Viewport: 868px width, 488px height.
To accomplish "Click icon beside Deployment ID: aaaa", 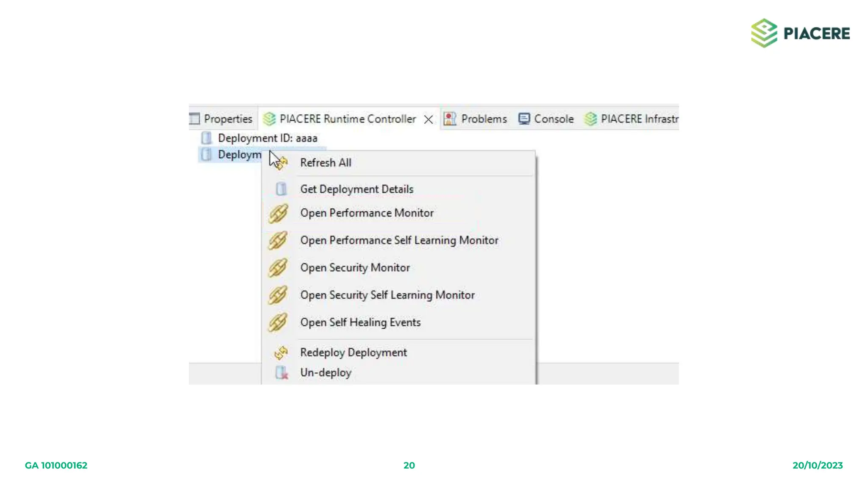I will 206,138.
